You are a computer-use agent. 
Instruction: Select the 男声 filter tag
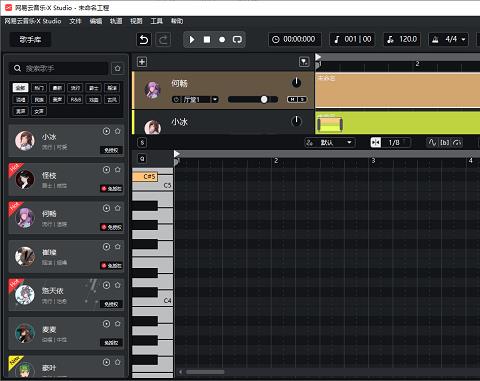click(20, 111)
